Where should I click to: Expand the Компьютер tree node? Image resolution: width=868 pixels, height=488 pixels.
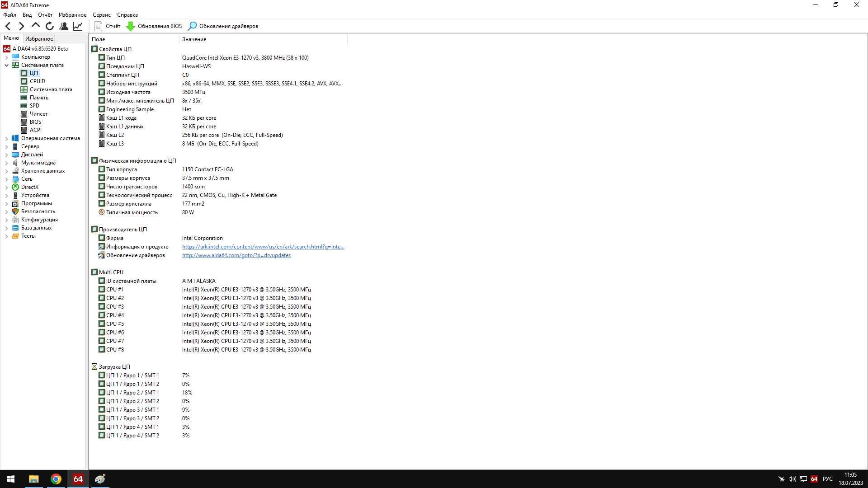tap(7, 57)
